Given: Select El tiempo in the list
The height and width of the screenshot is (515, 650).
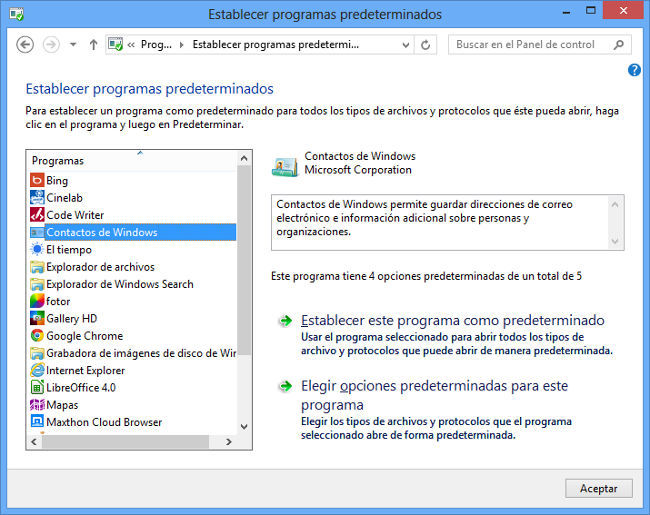Looking at the screenshot, I should (x=69, y=250).
